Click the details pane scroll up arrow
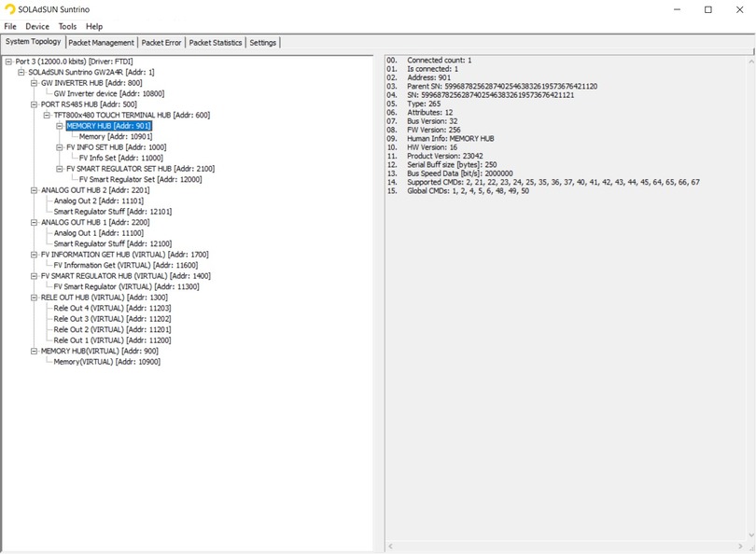 (751, 62)
